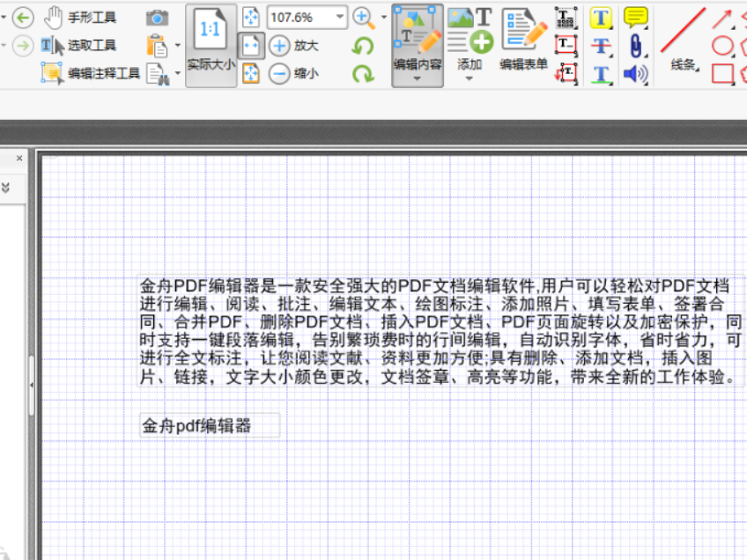747x560 pixels.
Task: Add a yellow sticky note comment
Action: pos(635,18)
